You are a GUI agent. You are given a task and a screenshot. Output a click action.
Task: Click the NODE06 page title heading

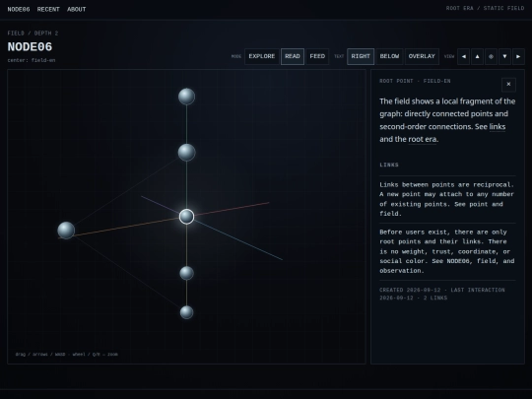click(x=30, y=47)
